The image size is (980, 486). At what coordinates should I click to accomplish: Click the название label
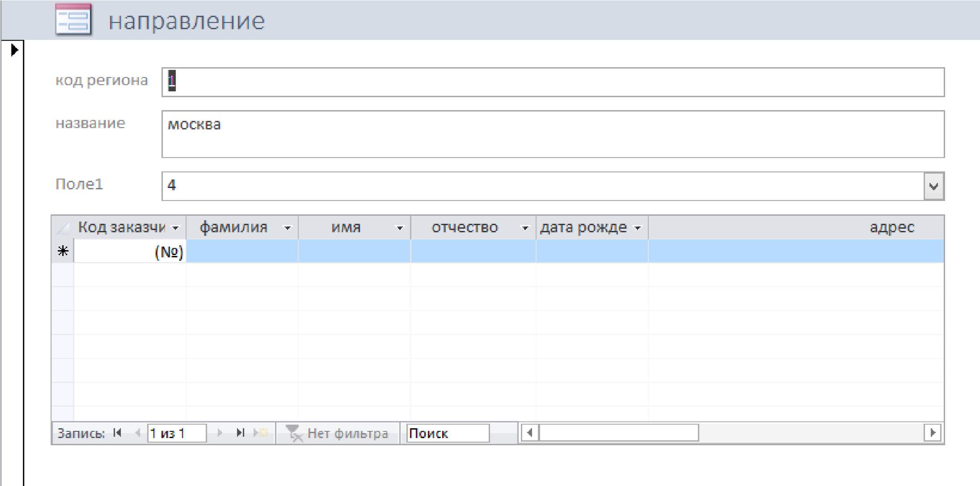point(90,123)
